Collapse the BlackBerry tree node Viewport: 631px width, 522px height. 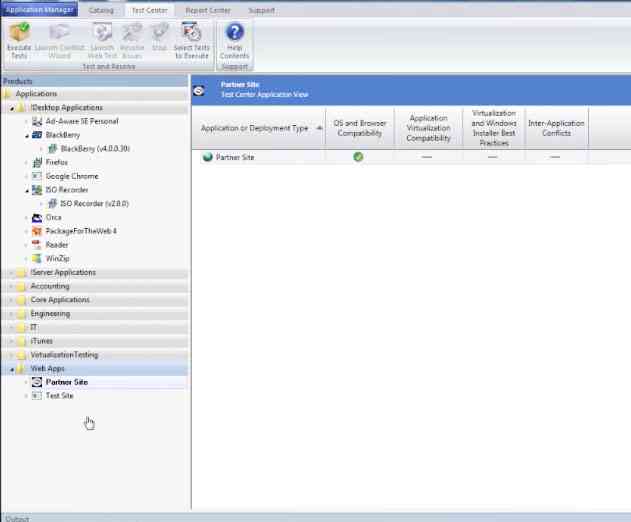[x=27, y=136]
